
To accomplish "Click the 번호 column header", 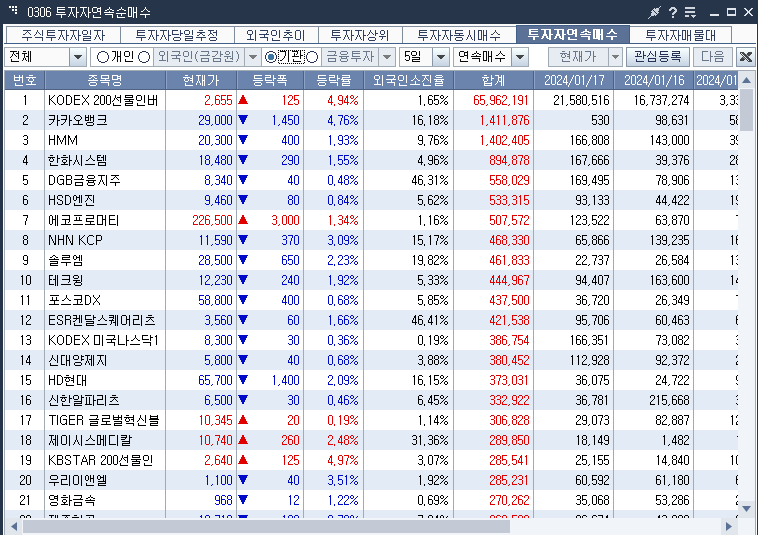I will tap(25, 80).
